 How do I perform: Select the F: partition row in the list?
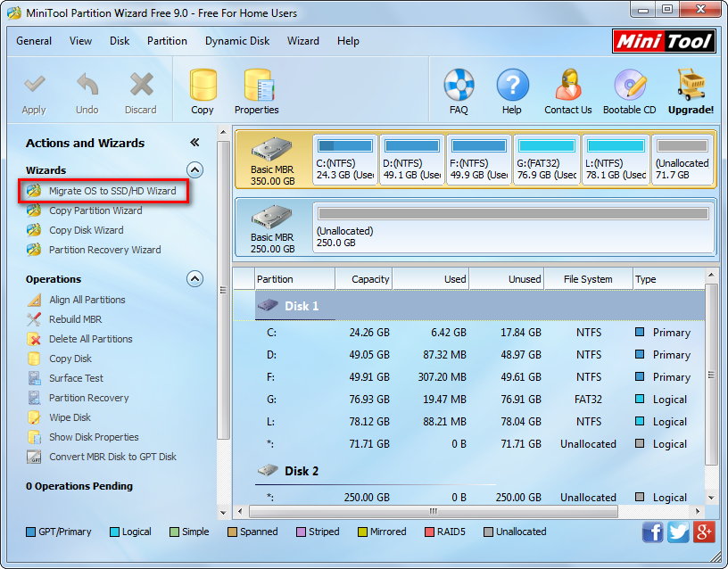tap(468, 377)
